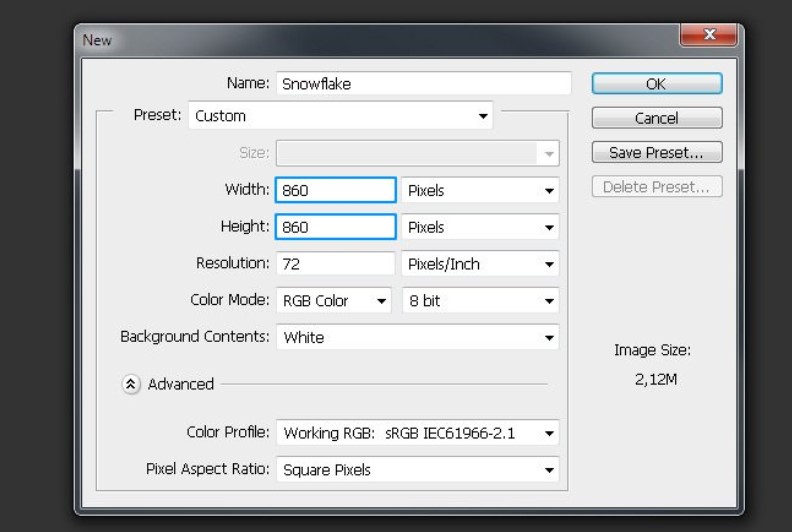The width and height of the screenshot is (792, 532).
Task: Click the Name field containing Snowflake
Action: (423, 84)
